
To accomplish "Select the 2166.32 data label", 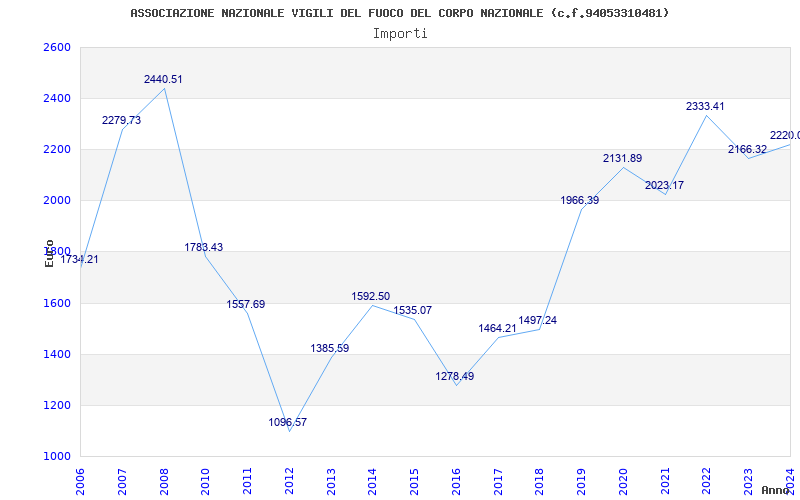I will pos(747,149).
